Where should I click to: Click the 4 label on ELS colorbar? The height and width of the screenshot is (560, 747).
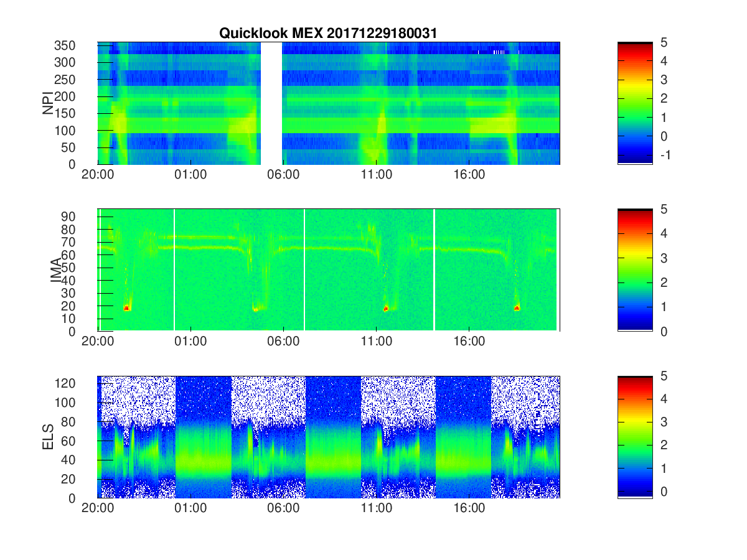(x=663, y=399)
